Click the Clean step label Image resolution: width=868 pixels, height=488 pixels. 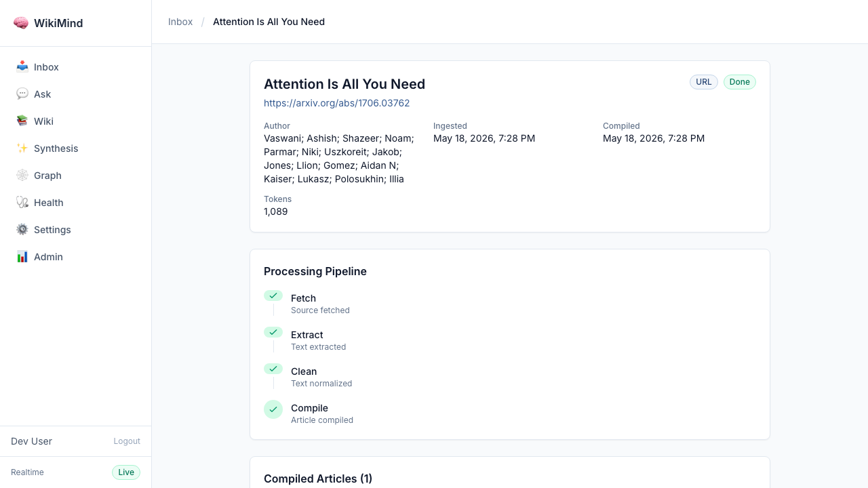[x=304, y=371]
